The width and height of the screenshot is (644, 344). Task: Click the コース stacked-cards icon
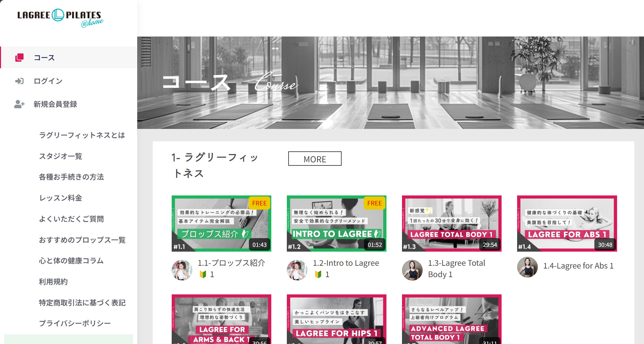[19, 58]
